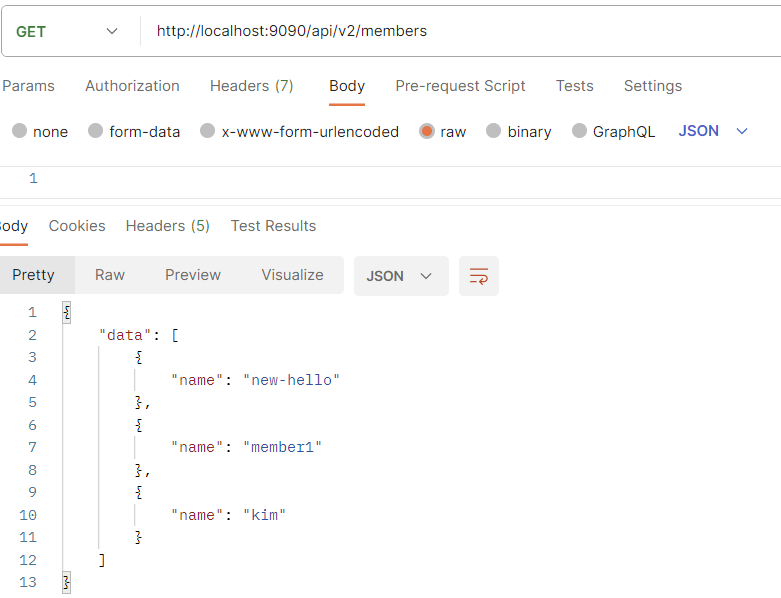
Task: View response in Raw mode
Action: pyautogui.click(x=110, y=275)
